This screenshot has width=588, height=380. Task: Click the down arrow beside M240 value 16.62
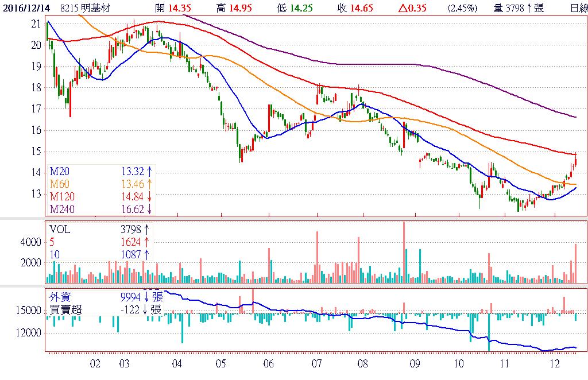(x=149, y=209)
